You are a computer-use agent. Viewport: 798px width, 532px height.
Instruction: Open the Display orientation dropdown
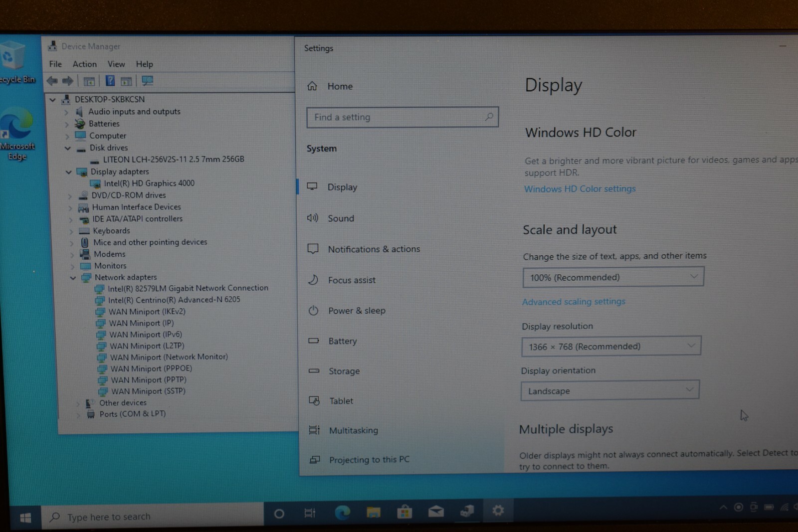coord(609,390)
